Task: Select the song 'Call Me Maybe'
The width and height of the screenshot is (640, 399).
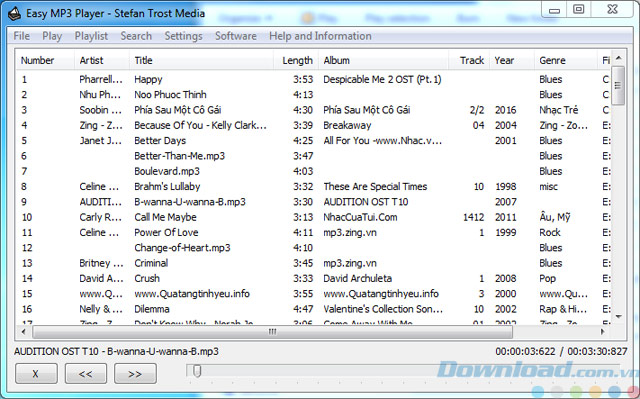Action: click(x=165, y=217)
